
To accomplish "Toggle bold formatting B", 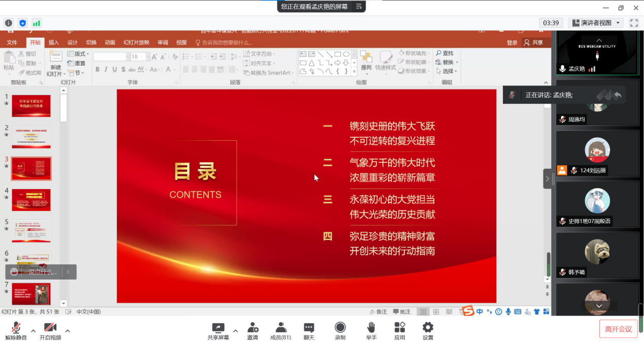I will [x=98, y=70].
